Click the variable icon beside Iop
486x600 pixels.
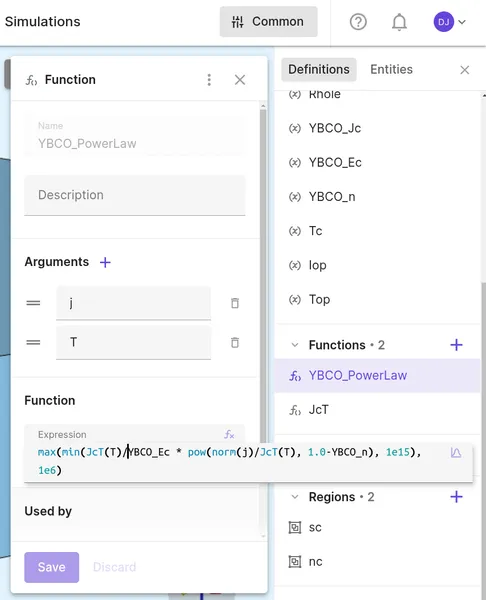click(x=295, y=265)
